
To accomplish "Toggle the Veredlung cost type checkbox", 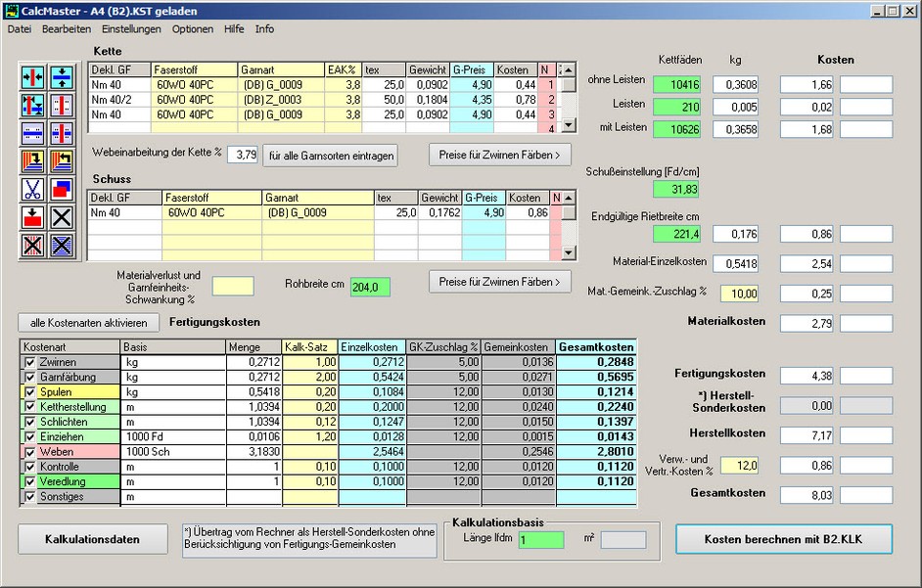I will click(29, 481).
